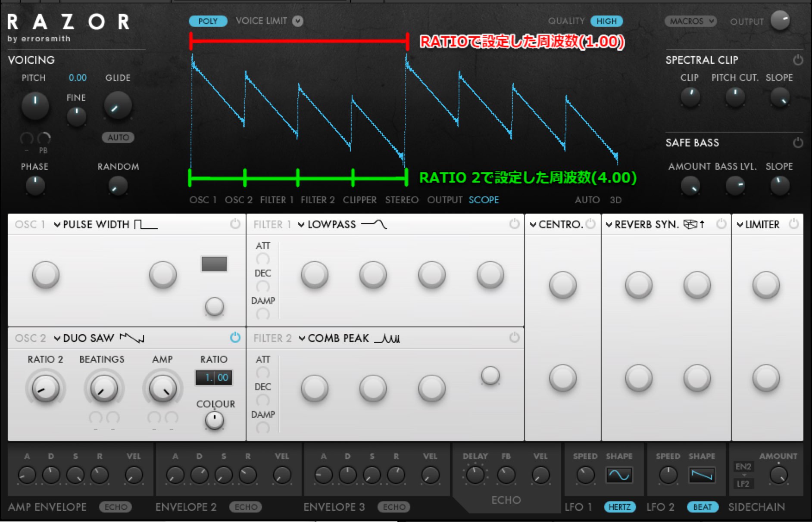Switch display to OSC 2 view
812x522 pixels.
pyautogui.click(x=238, y=200)
